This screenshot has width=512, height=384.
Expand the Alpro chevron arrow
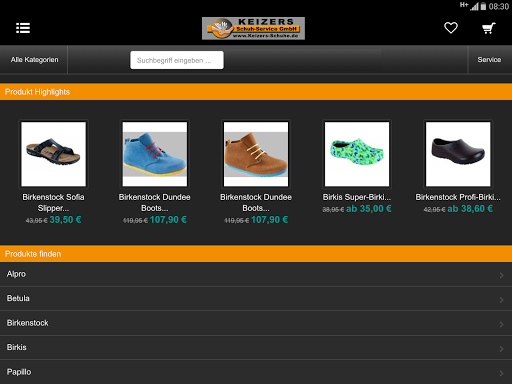point(501,275)
